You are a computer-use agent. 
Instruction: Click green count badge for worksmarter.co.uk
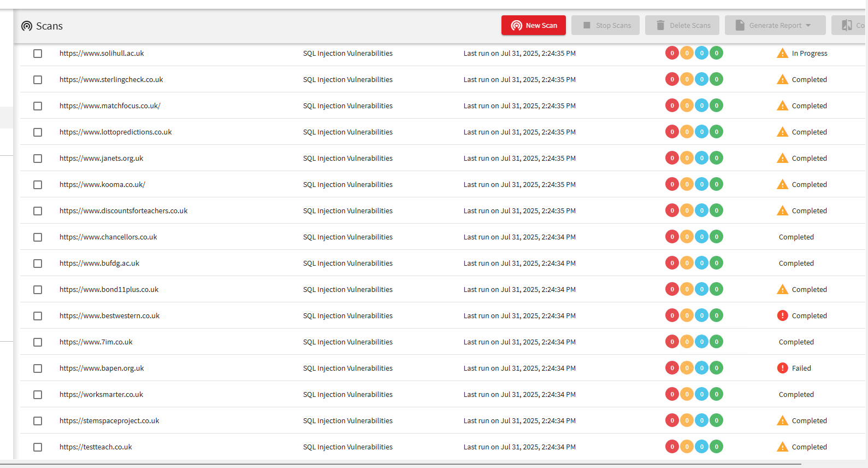717,394
